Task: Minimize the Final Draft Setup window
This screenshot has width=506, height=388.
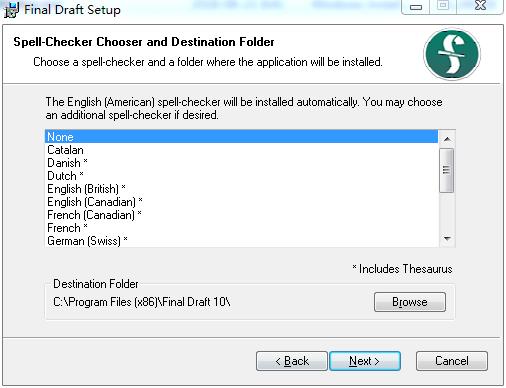Action: 415,7
